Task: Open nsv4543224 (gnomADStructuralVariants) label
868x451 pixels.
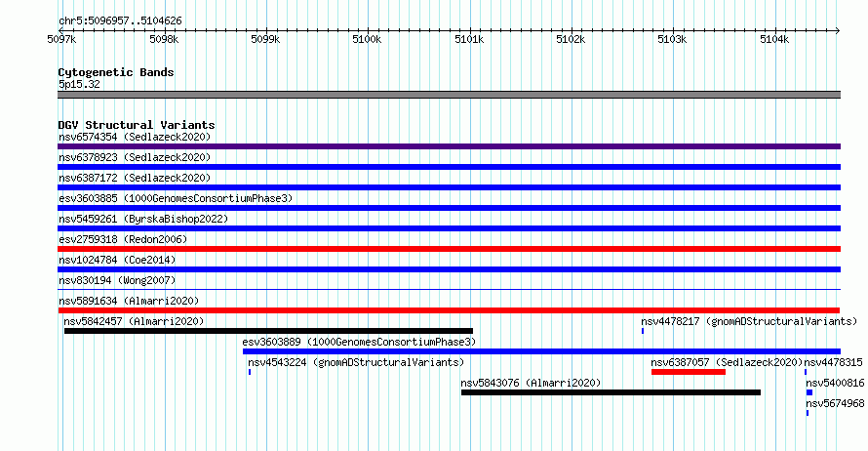Action: pos(356,362)
